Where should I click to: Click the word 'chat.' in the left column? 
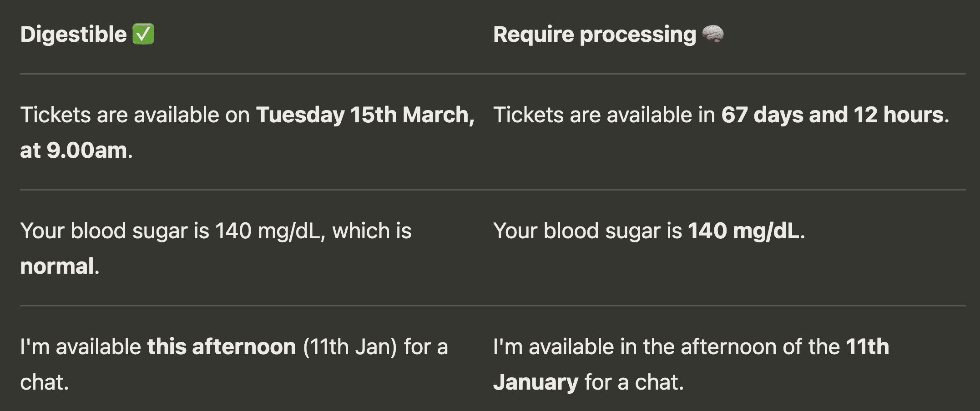pyautogui.click(x=45, y=382)
